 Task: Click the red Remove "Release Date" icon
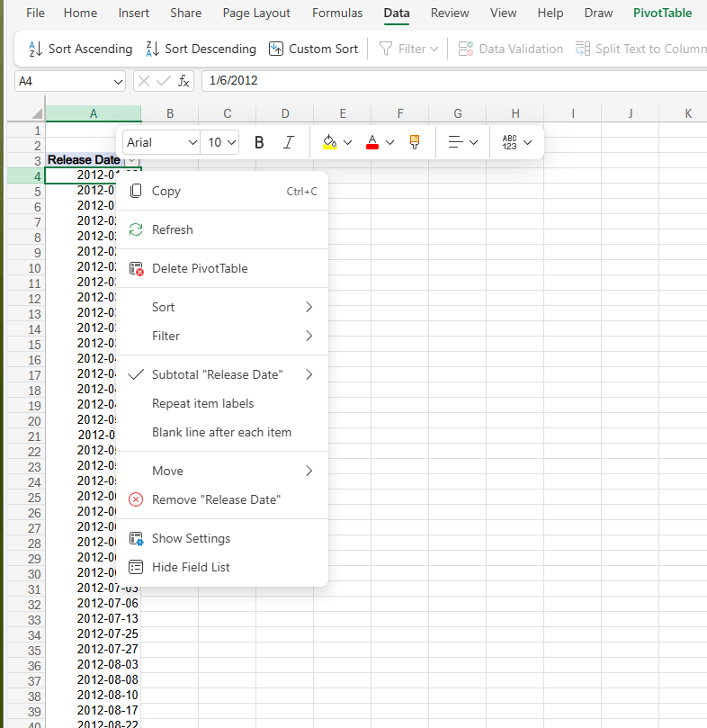click(136, 499)
